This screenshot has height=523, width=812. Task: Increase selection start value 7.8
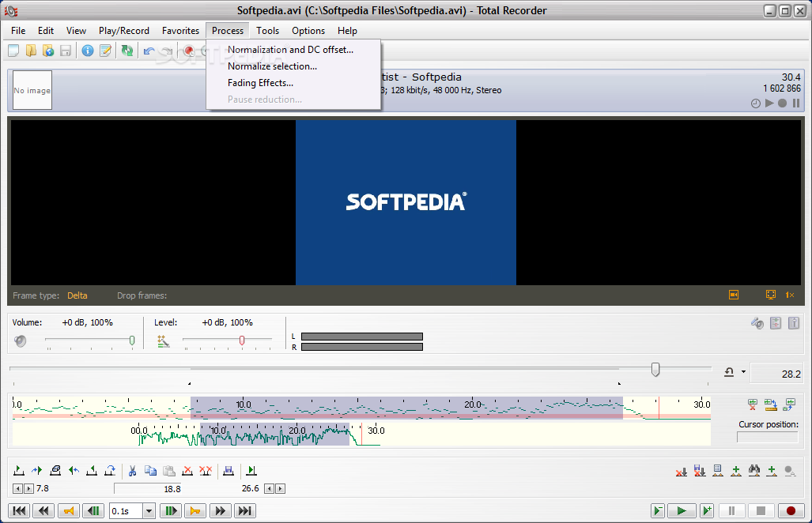tap(29, 488)
